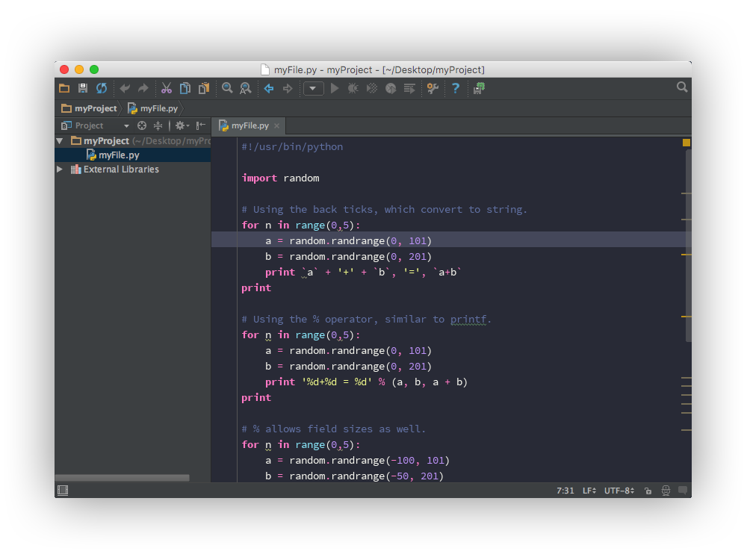This screenshot has width=747, height=560.
Task: Toggle the read-only lock icon in status bar
Action: 648,491
